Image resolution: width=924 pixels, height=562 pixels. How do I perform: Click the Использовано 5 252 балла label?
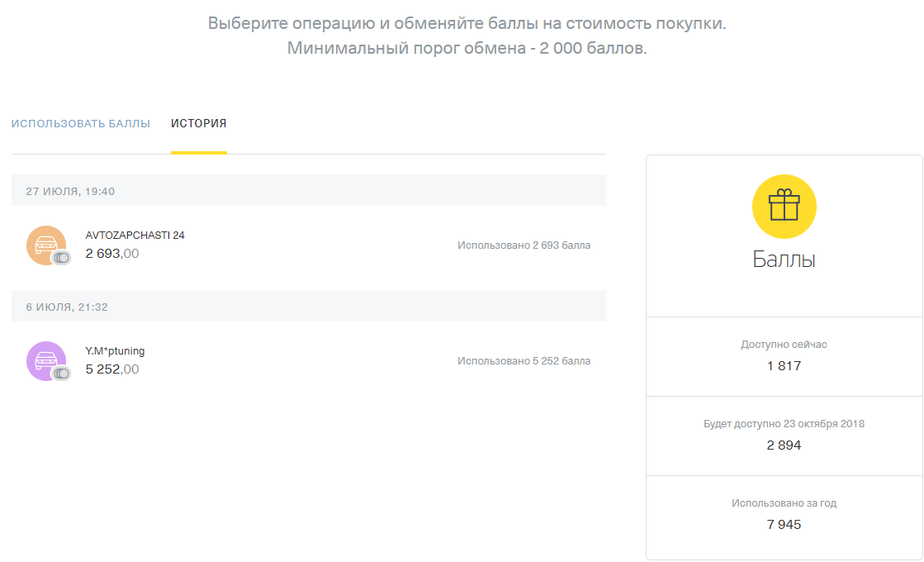tap(524, 361)
